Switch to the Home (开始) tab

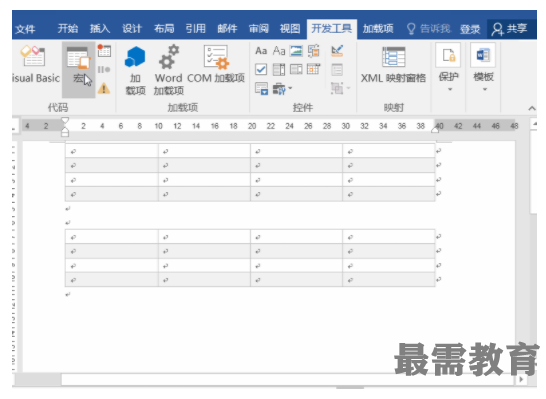(x=68, y=29)
